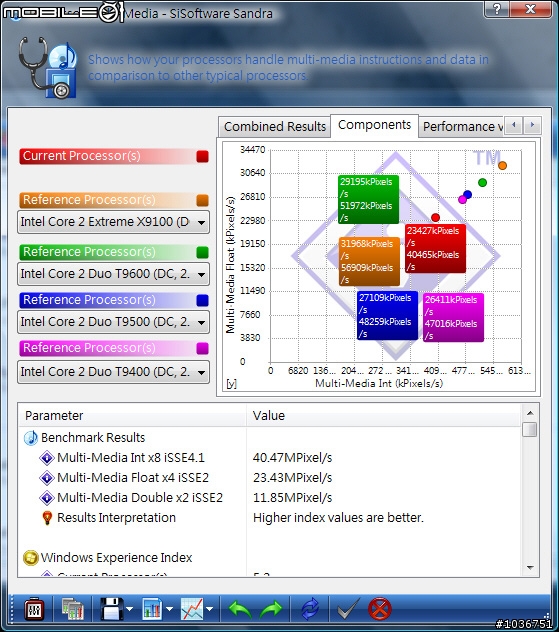Viewport: 559px width, 632px height.
Task: Open the save icon dropdown arrow
Action: pos(129,609)
